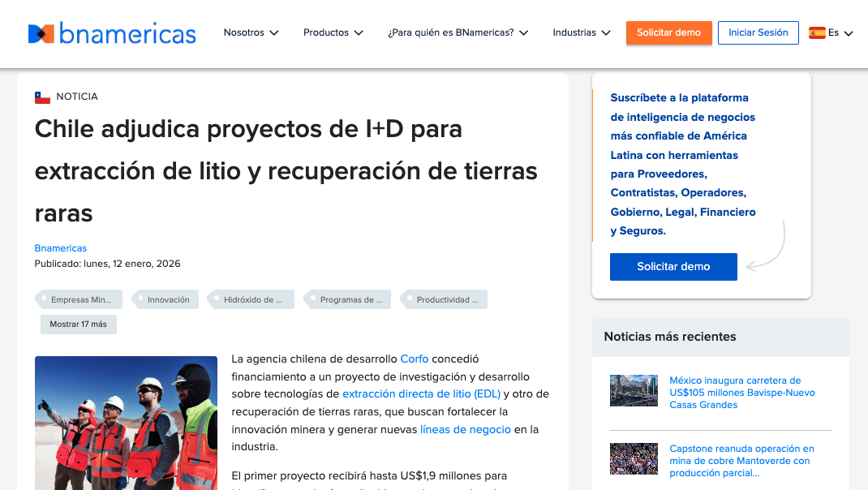Open the Productos dropdown menu

pyautogui.click(x=333, y=33)
